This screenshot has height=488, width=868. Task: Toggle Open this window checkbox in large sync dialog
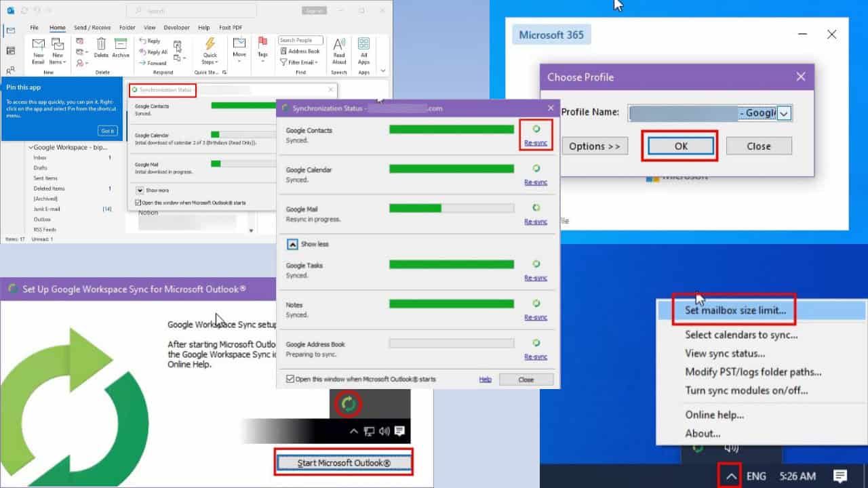(x=290, y=379)
